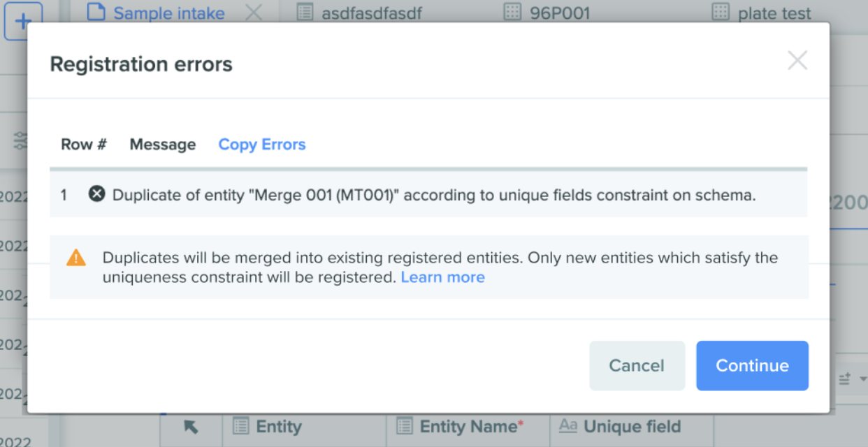Click the Aa text icon of Unique field column

568,426
